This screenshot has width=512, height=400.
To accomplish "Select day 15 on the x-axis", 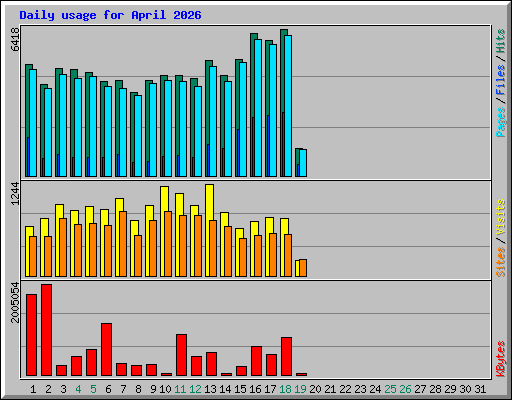I will 240,389.
